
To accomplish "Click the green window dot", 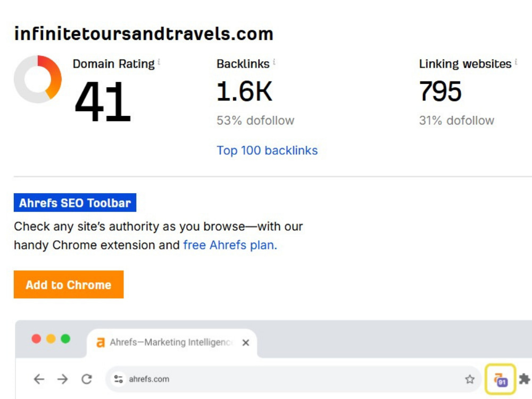I will 65,338.
